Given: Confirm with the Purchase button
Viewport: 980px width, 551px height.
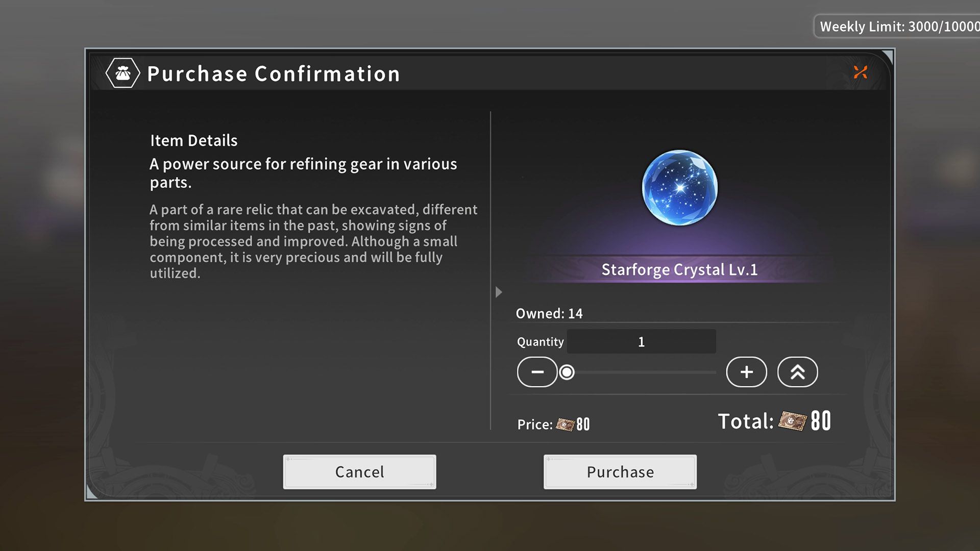Looking at the screenshot, I should coord(620,472).
